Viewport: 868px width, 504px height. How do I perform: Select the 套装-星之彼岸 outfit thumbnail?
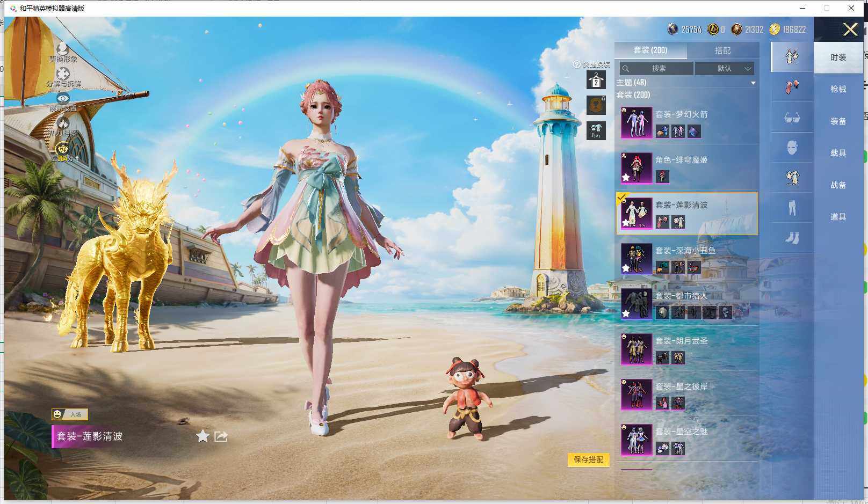(x=636, y=395)
